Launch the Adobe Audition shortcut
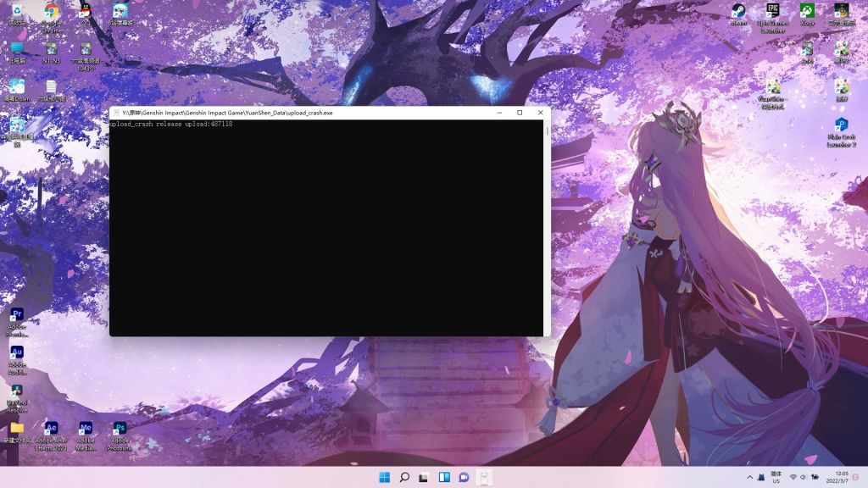The image size is (868, 488). [17, 361]
